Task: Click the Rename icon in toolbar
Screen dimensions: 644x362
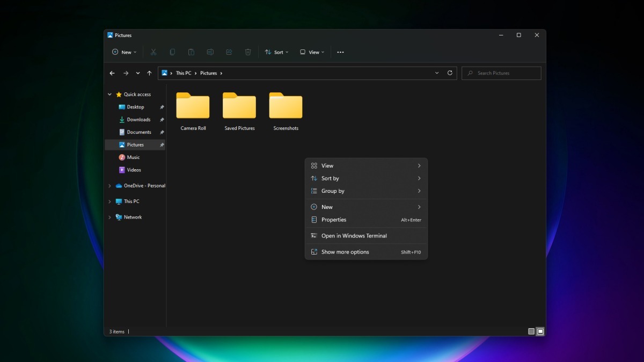Action: click(x=210, y=52)
